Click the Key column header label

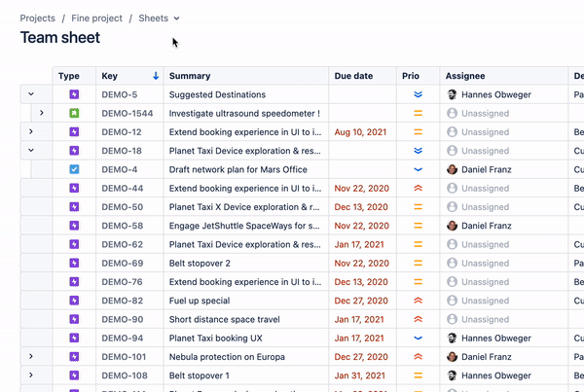coord(109,76)
